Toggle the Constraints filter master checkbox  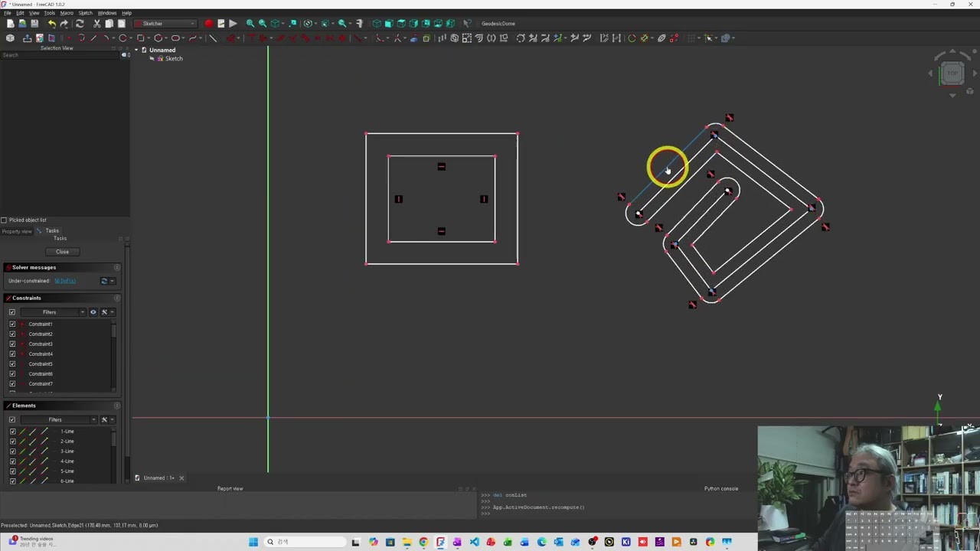click(x=11, y=312)
